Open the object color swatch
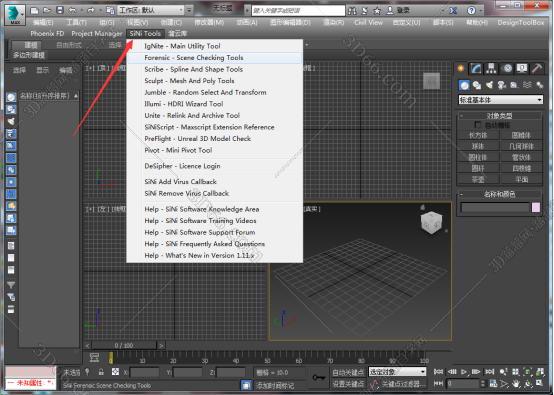The image size is (554, 395). 536,207
